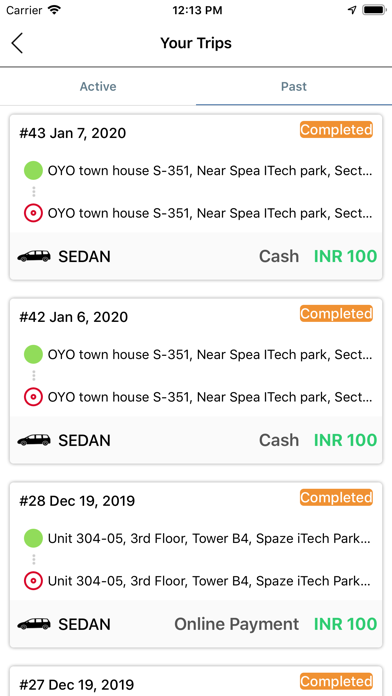The image size is (392, 696).
Task: Tap Online Payment label on trip #28
Action: [x=236, y=624]
